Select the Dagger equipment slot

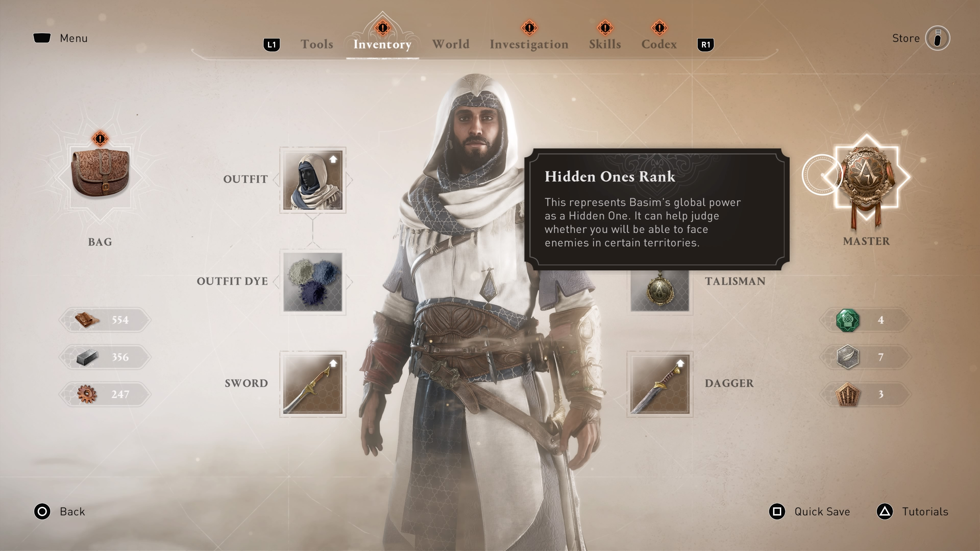tap(660, 383)
